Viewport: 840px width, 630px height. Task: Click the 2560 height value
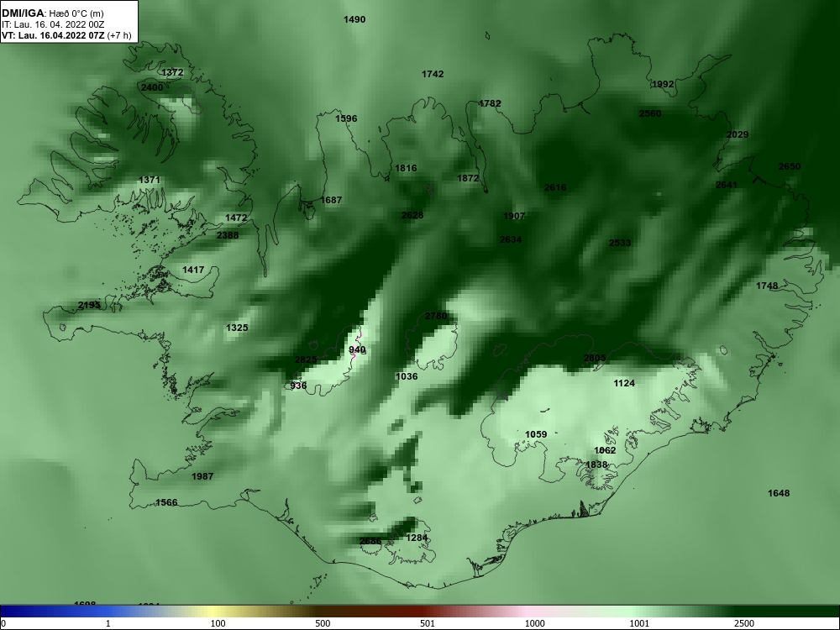[x=650, y=113]
